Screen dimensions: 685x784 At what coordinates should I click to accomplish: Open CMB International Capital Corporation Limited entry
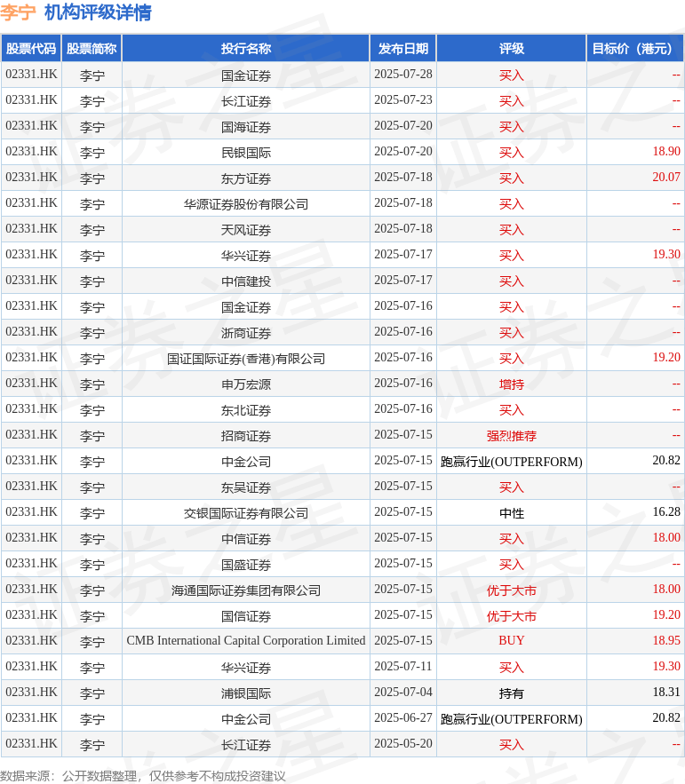point(245,641)
